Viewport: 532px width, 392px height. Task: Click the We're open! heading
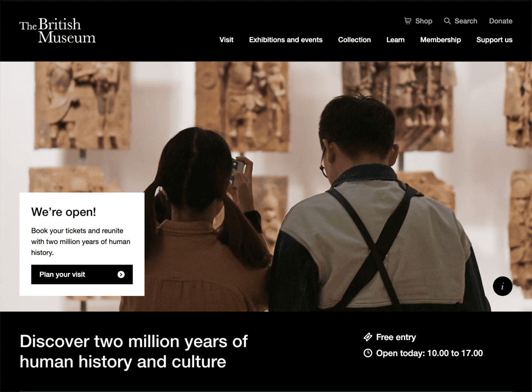[x=63, y=212]
